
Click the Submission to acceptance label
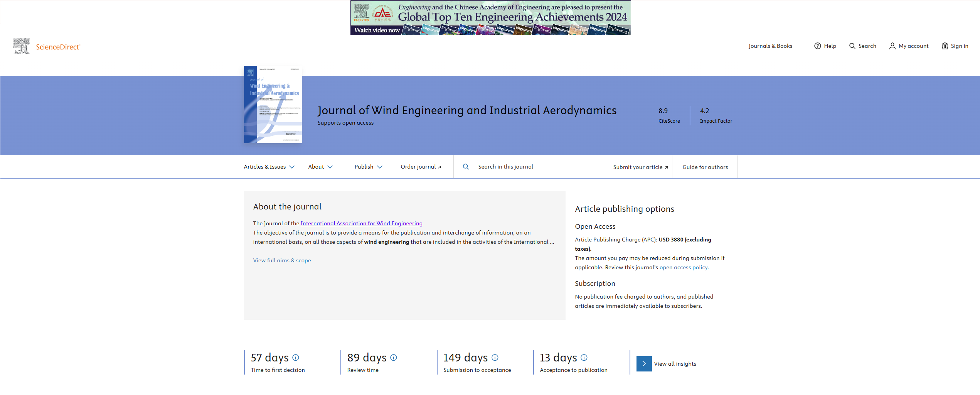pyautogui.click(x=477, y=370)
